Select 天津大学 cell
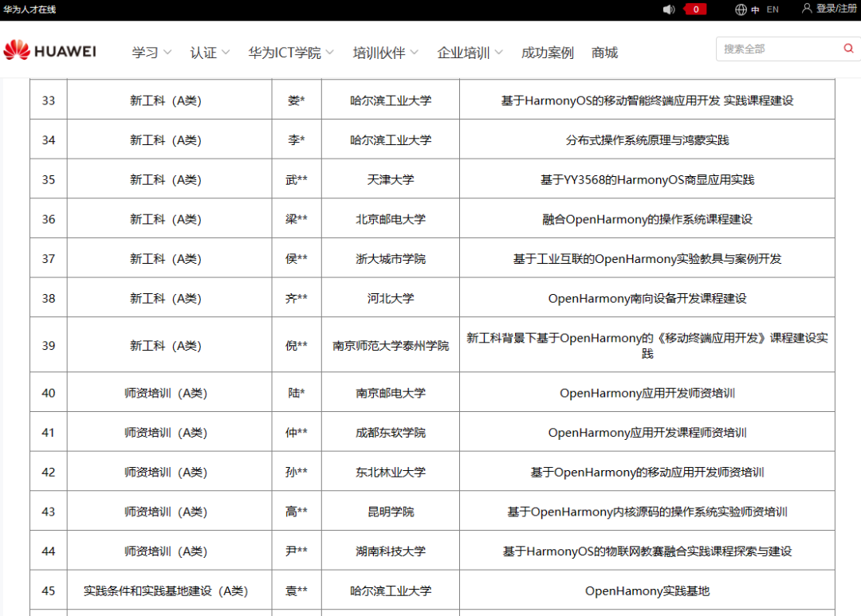Image resolution: width=861 pixels, height=616 pixels. coord(391,179)
